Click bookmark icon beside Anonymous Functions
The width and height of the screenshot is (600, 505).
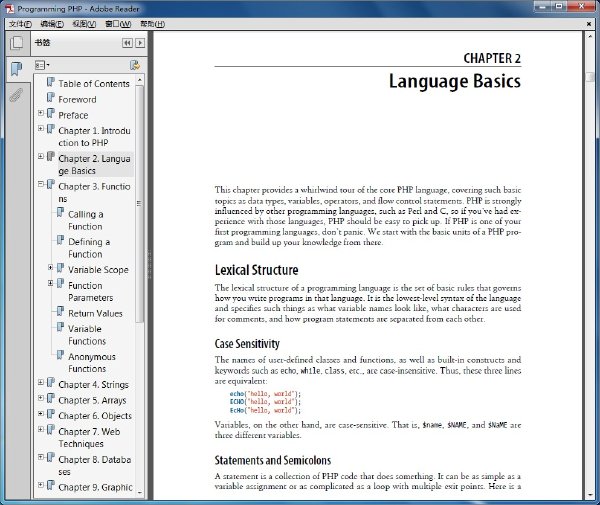coord(60,355)
